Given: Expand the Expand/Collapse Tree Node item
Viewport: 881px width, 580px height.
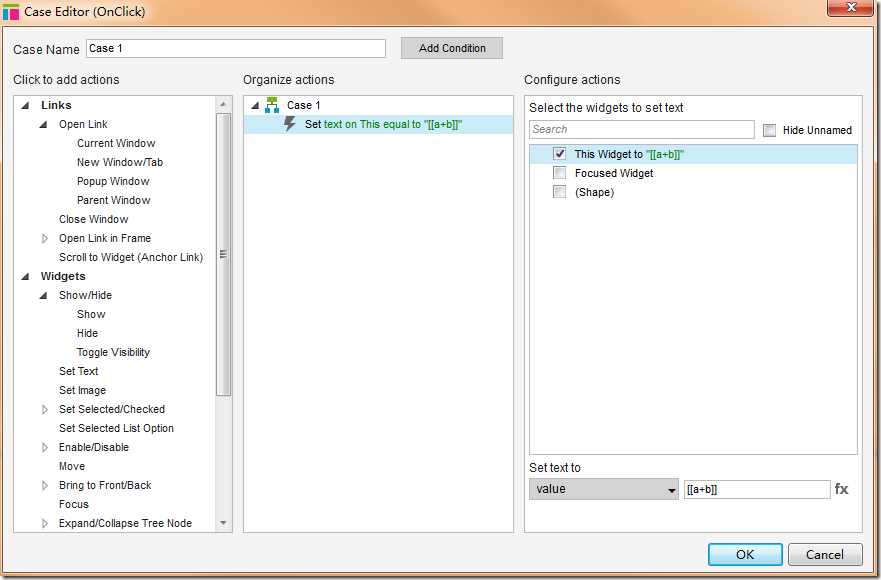Looking at the screenshot, I should (44, 523).
